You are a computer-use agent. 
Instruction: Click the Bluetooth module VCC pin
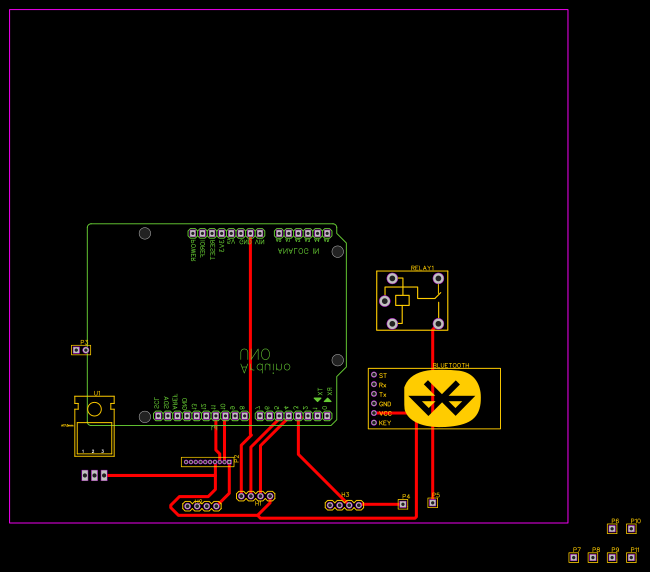(375, 413)
